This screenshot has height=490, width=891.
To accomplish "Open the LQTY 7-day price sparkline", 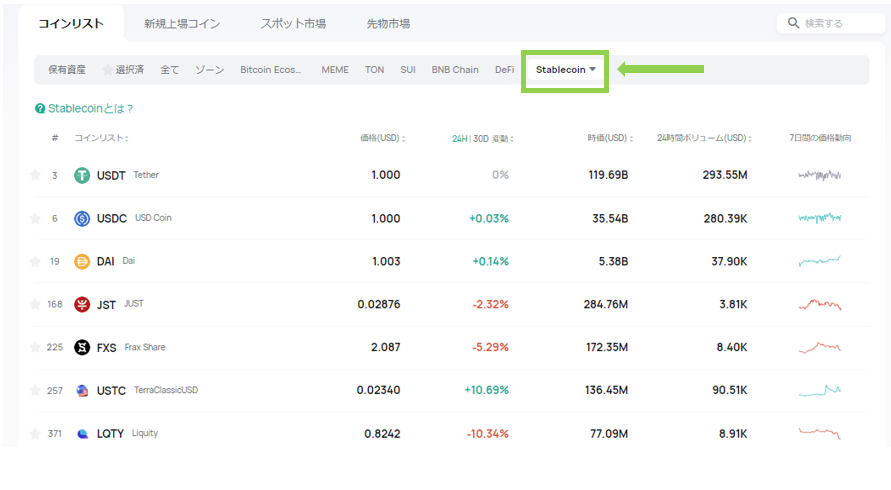I will (x=819, y=433).
